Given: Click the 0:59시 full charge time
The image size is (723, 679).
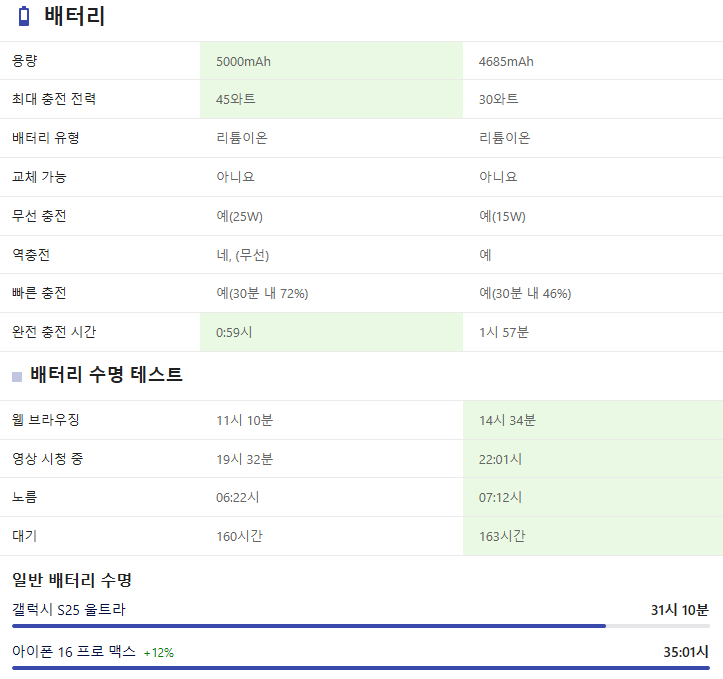Looking at the screenshot, I should [234, 332].
